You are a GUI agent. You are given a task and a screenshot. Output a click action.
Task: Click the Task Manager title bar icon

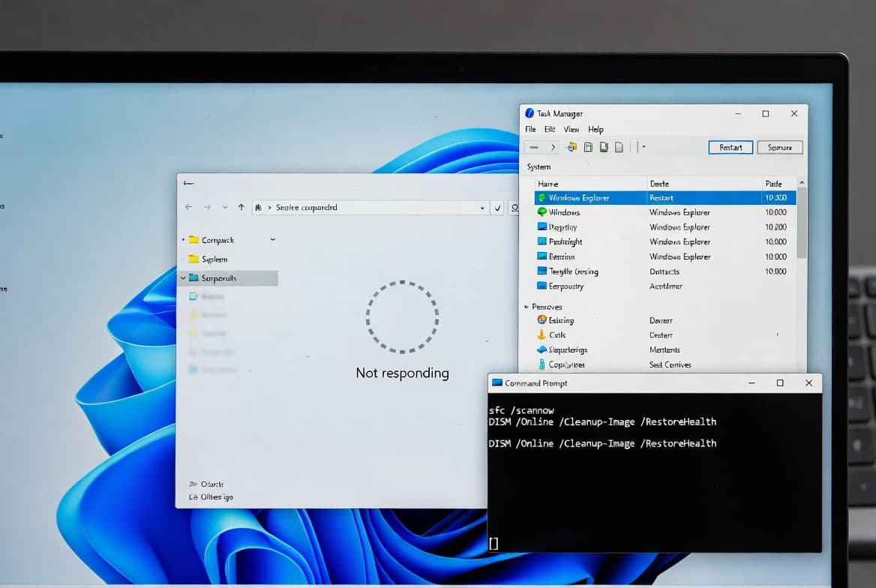pos(529,113)
